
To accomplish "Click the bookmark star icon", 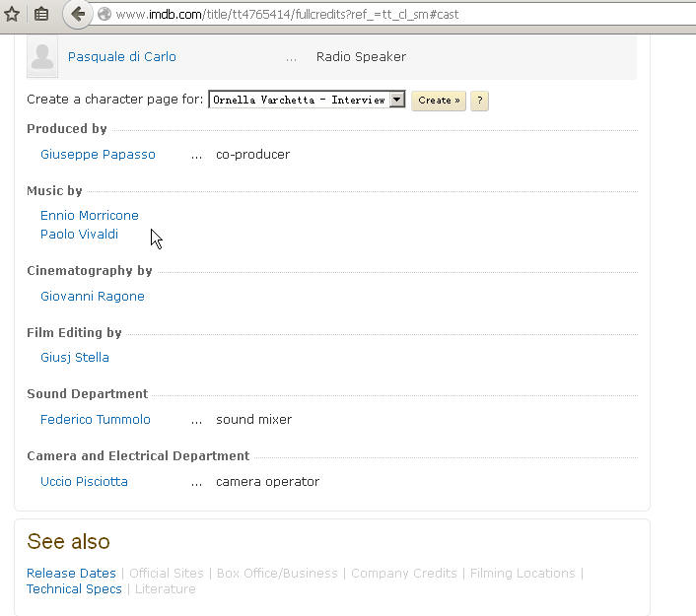I will (12, 14).
